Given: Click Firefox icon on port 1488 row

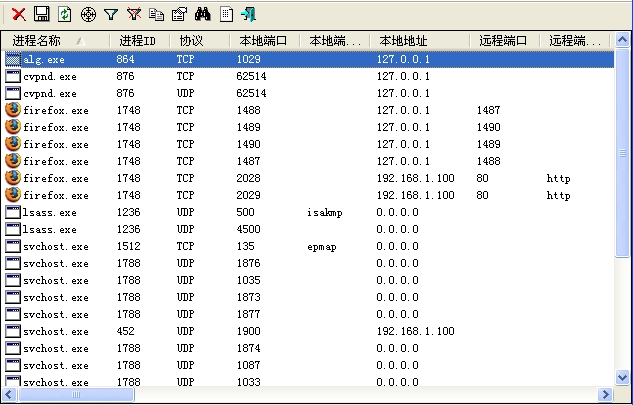Looking at the screenshot, I should coord(13,110).
